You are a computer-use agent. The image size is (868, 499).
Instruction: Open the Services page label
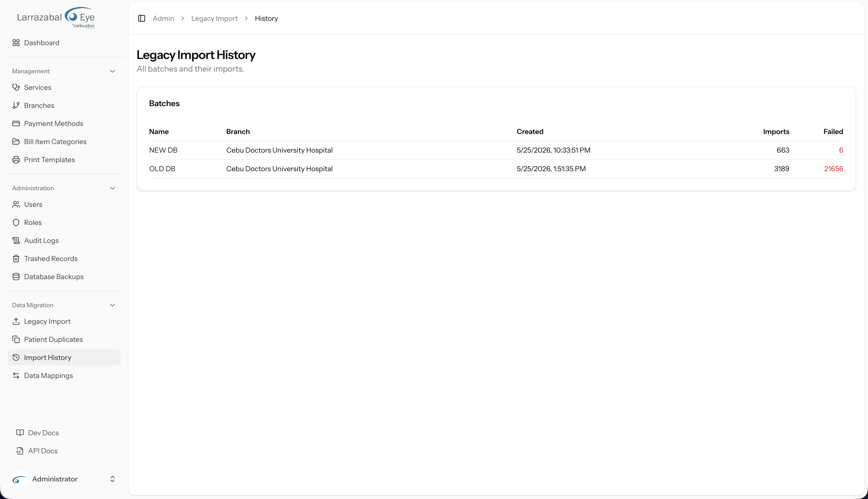(x=38, y=87)
